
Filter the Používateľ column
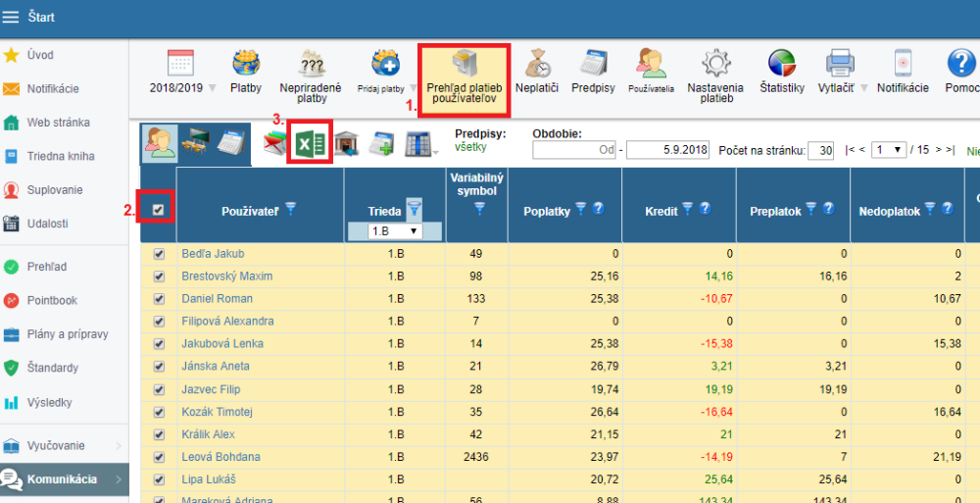coord(290,209)
